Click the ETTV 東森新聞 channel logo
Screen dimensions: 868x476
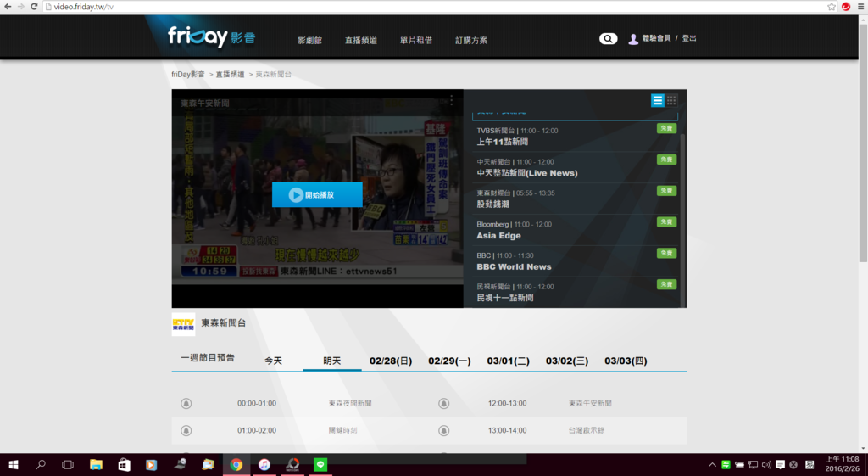tap(183, 324)
